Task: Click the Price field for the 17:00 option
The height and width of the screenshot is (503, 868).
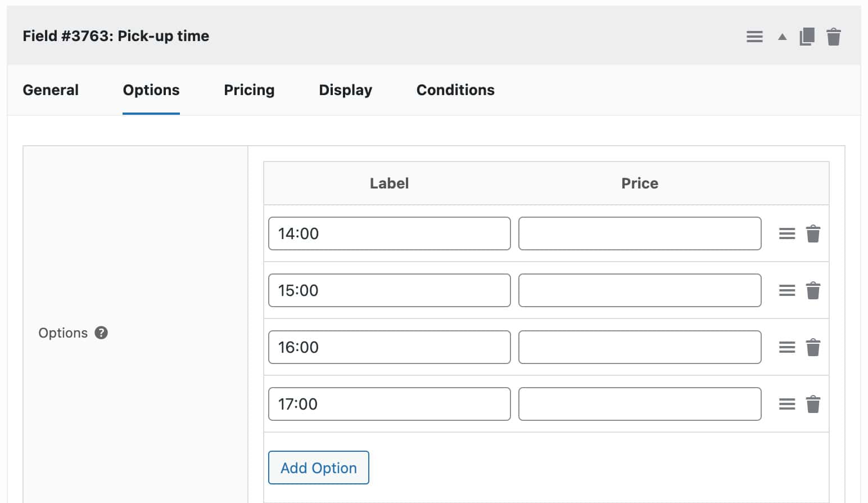Action: (639, 403)
